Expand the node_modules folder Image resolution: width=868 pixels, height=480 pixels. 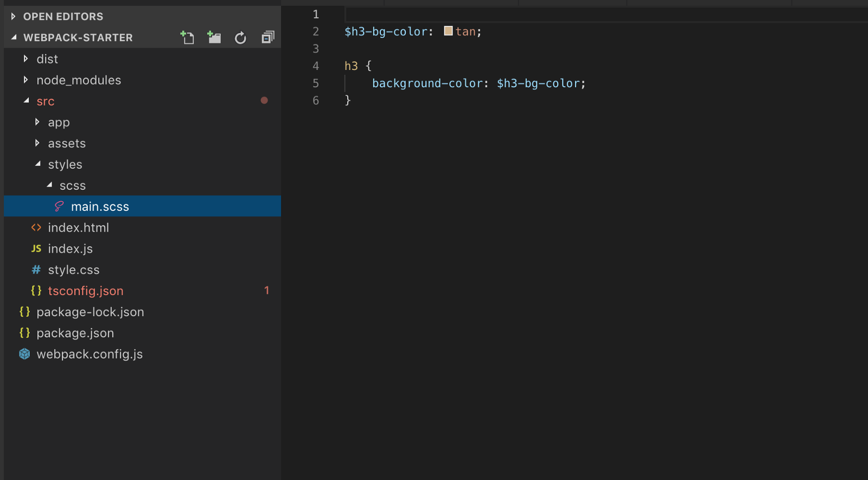pyautogui.click(x=25, y=80)
